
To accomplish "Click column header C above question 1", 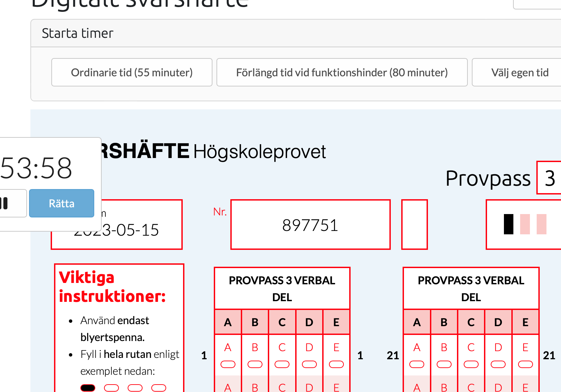I will click(282, 322).
